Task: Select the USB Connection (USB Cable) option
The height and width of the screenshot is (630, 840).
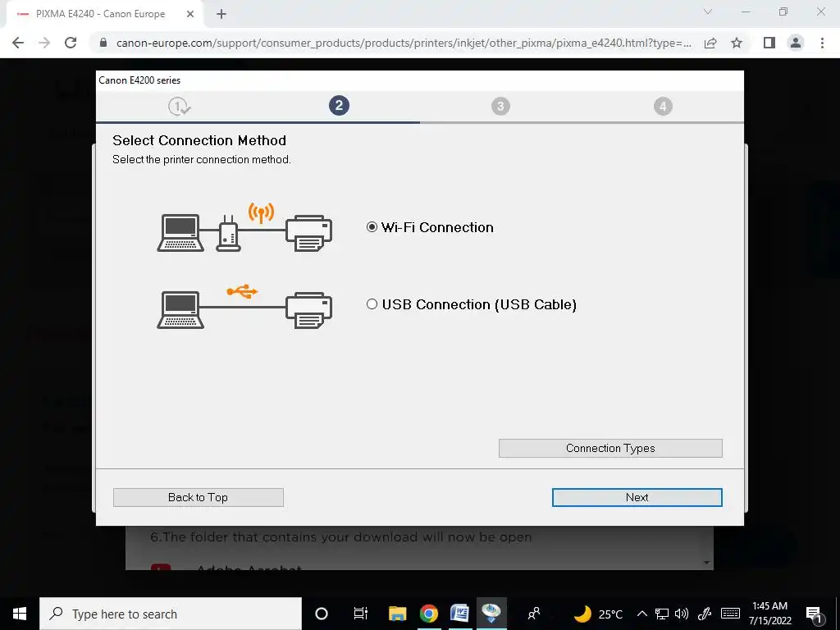Action: click(x=372, y=304)
